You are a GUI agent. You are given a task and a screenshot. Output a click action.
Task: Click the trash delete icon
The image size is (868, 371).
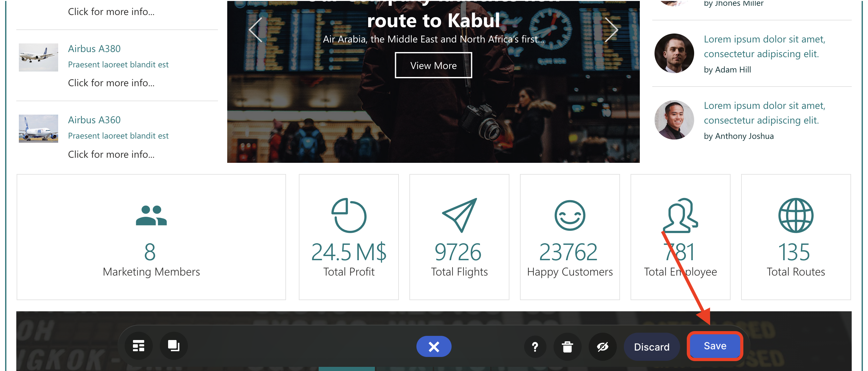tap(568, 347)
